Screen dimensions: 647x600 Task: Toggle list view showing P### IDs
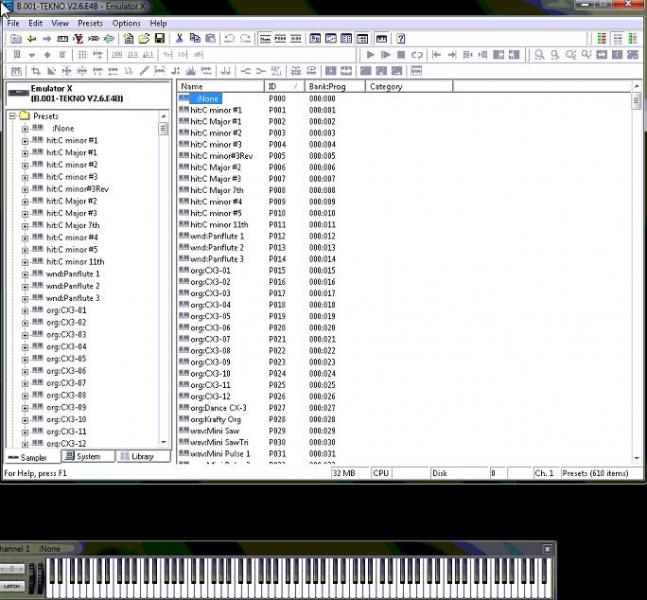280,39
